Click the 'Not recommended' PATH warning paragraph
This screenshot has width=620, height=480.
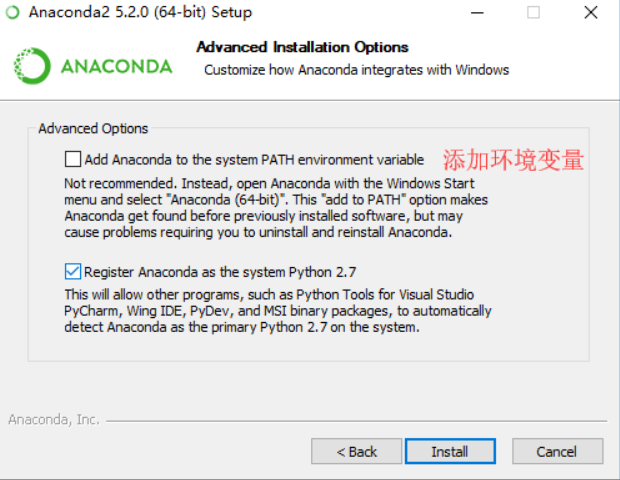pos(276,208)
